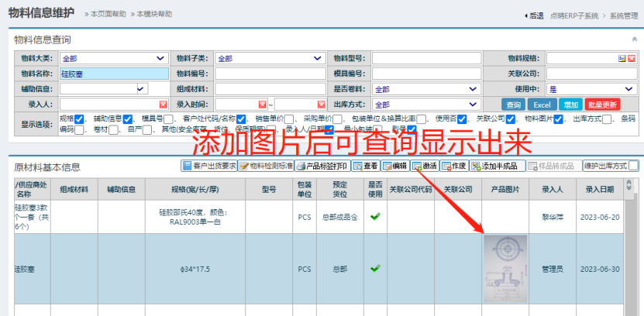Screen dimensions: 644x316
Task: Collapse the 物料信息查询 panel with the chevron icon
Action: coord(635,39)
